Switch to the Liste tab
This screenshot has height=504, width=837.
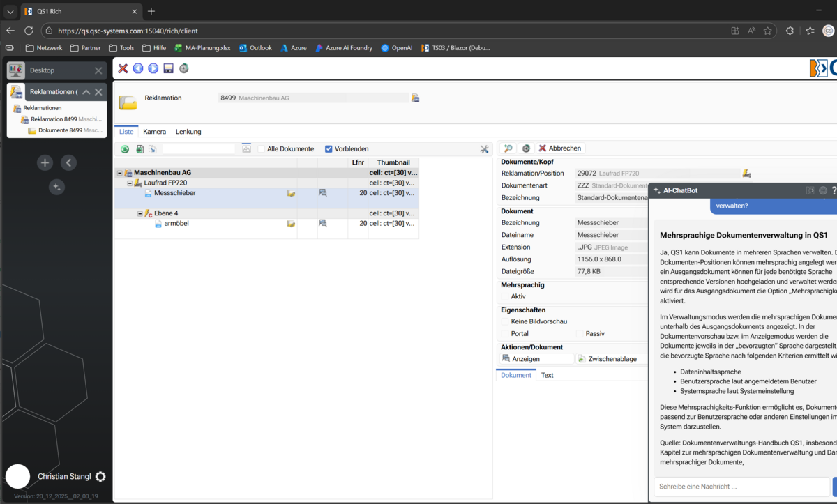126,132
